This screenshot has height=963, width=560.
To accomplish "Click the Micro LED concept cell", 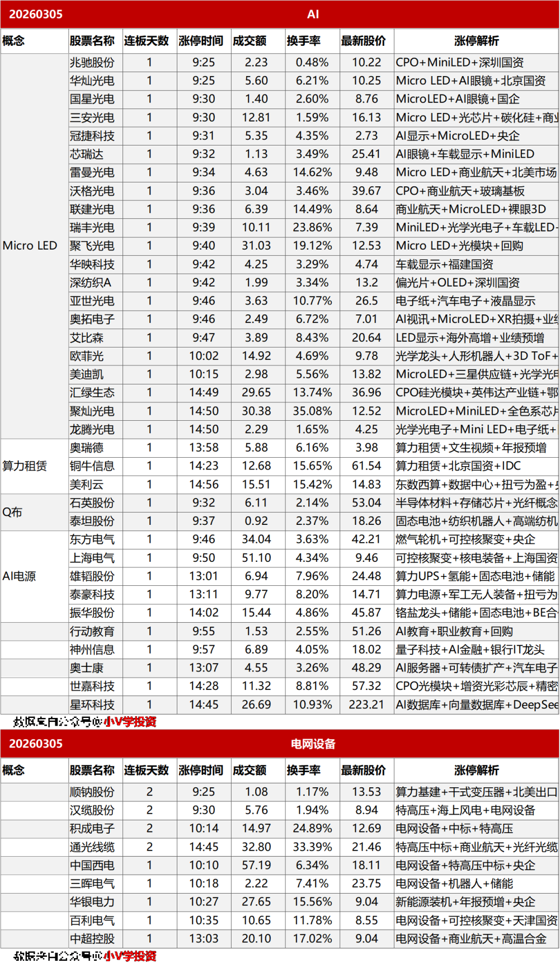I will 30,246.
